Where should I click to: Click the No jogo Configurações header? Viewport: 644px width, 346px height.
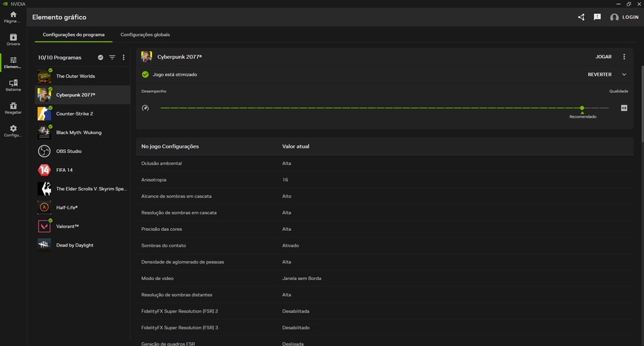click(170, 146)
